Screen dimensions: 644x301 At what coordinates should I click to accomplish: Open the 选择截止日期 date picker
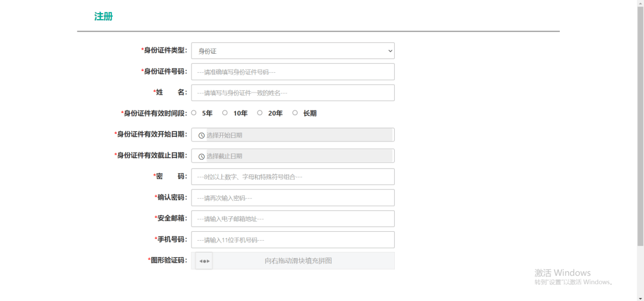pos(298,156)
